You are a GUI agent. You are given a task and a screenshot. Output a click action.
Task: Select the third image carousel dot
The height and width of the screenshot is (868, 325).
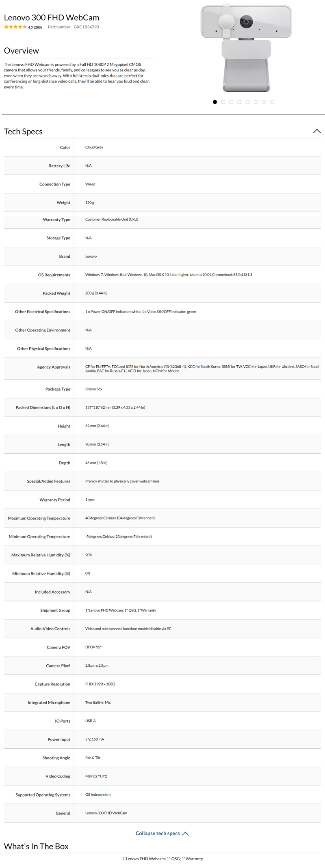pyautogui.click(x=231, y=102)
